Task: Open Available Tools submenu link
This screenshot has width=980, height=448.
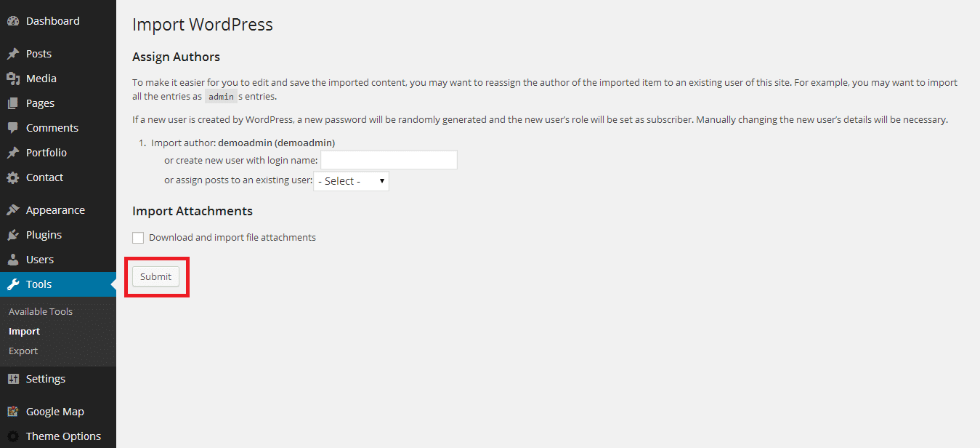Action: [x=41, y=311]
